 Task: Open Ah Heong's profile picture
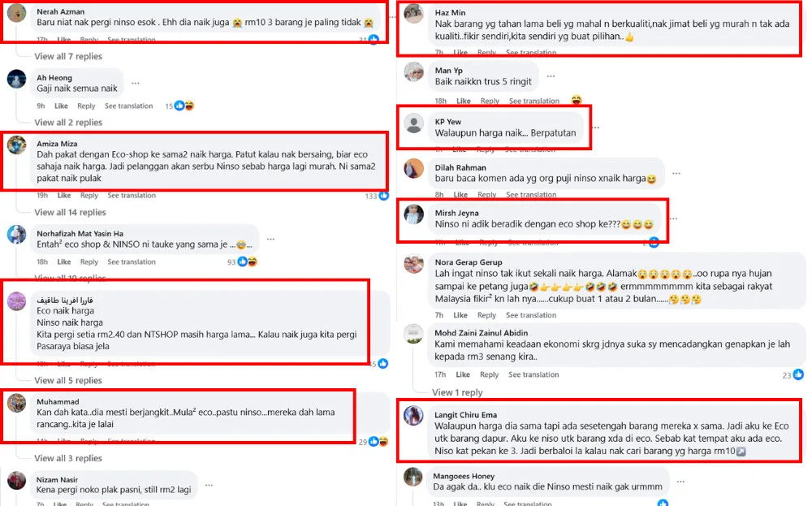tap(17, 79)
